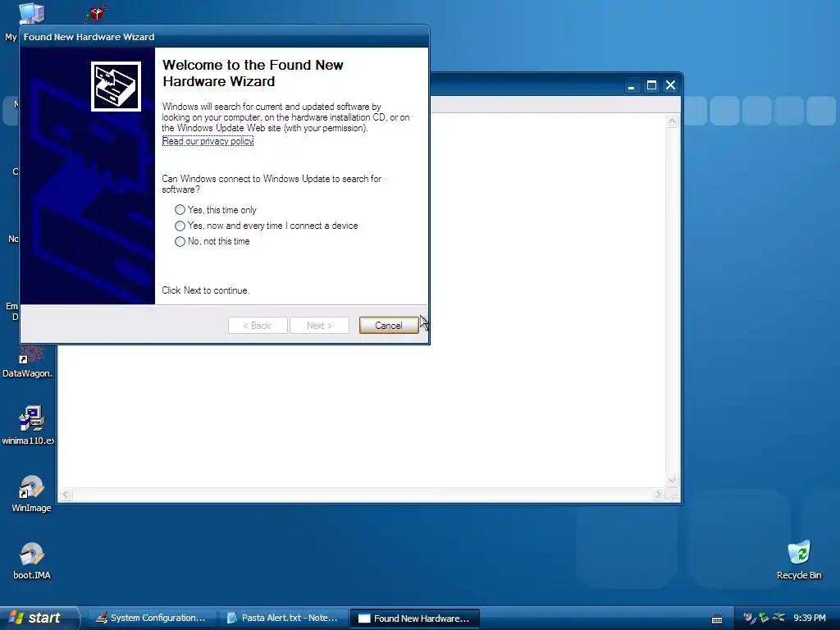This screenshot has height=630, width=840.
Task: Select the boot.IMA desktop file
Action: coord(32,561)
